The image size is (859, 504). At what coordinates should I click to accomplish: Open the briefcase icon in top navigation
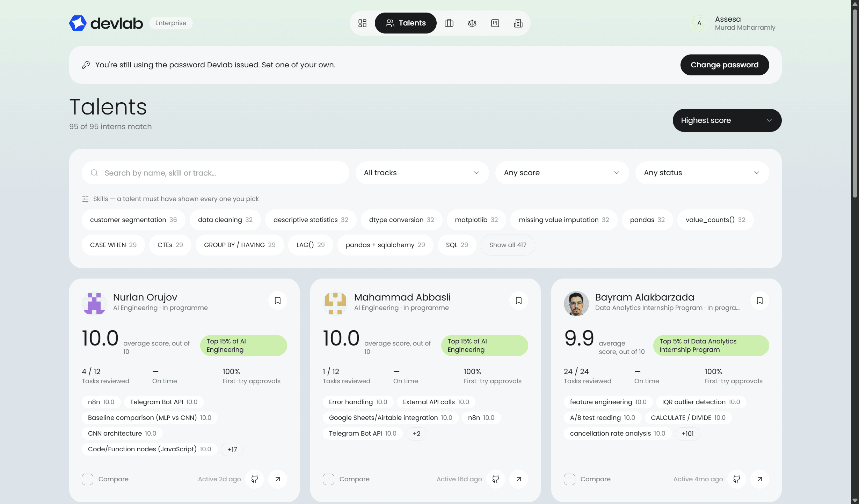(449, 23)
